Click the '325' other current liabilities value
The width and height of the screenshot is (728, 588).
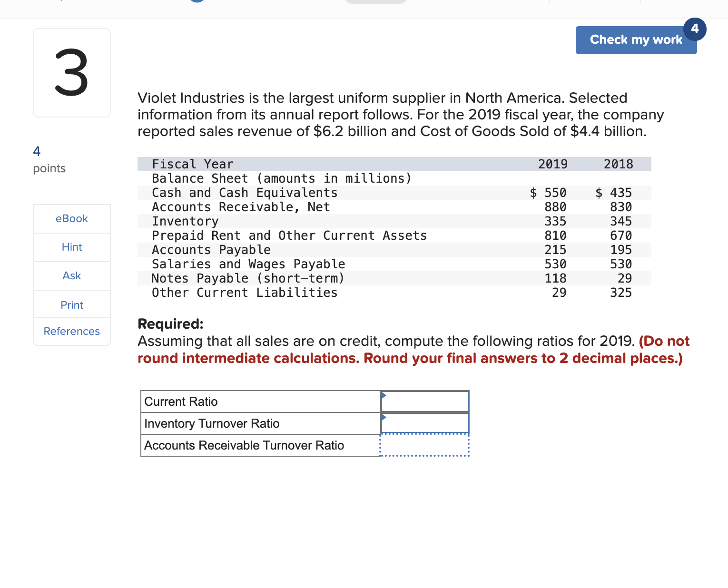(x=621, y=293)
